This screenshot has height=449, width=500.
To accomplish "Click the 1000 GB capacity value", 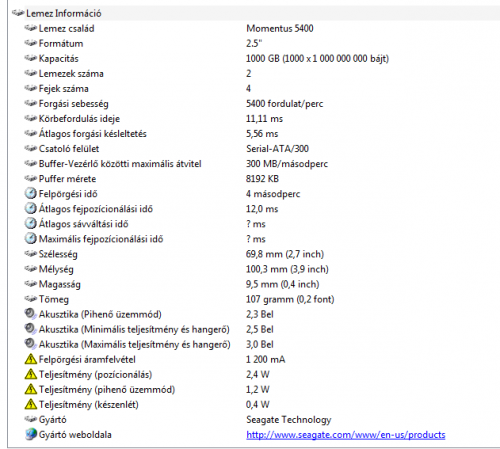I will [x=317, y=59].
